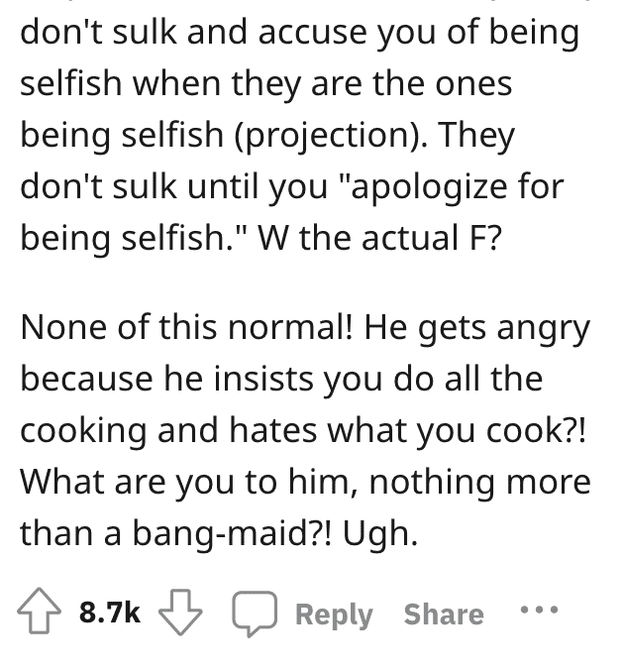The width and height of the screenshot is (622, 672).
Task: Click the word "bang-maid?!" in the text
Action: (232, 534)
